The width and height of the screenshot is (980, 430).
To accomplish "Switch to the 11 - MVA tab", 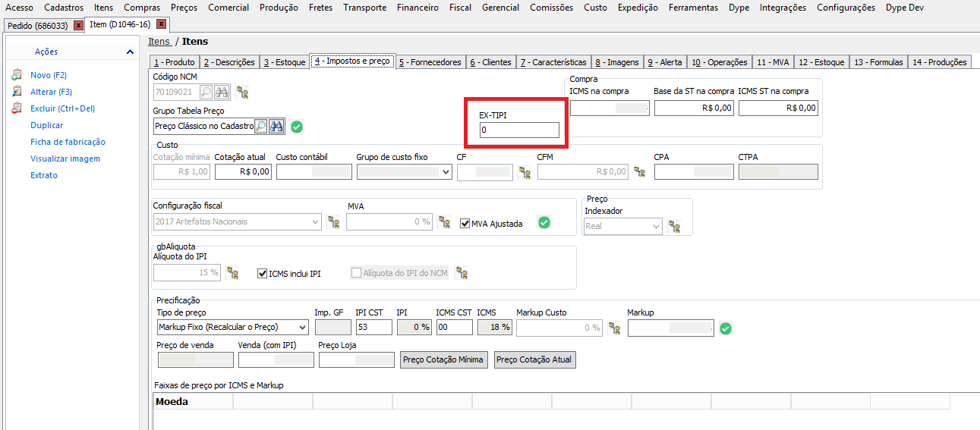I will (x=773, y=62).
